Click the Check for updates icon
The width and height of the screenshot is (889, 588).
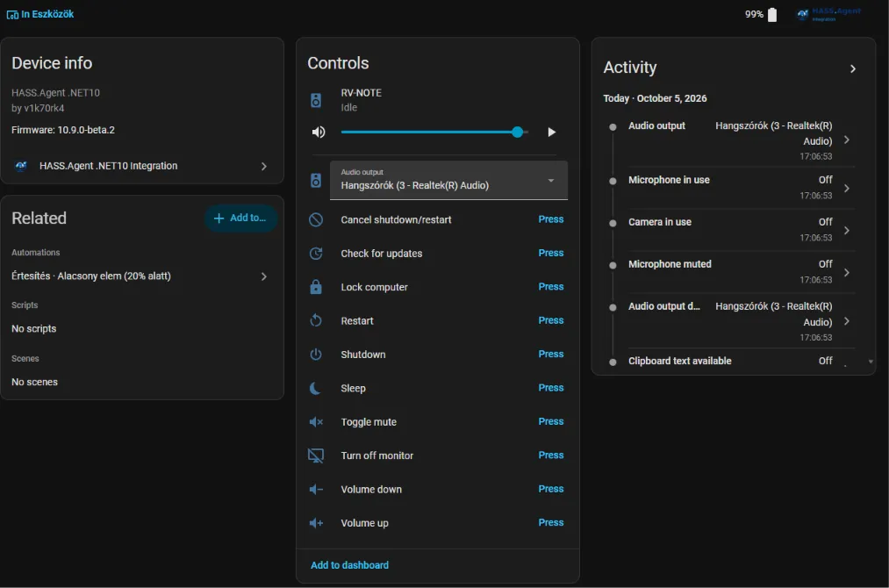316,254
